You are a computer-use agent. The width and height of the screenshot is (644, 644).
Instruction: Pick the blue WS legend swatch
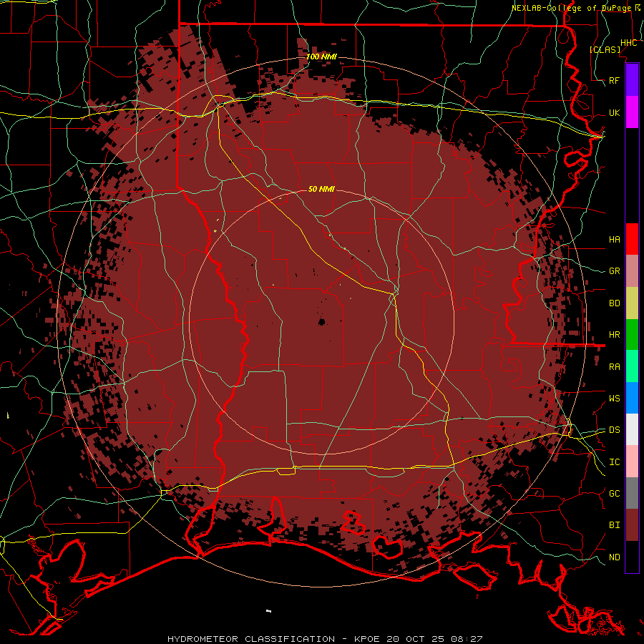pos(632,398)
